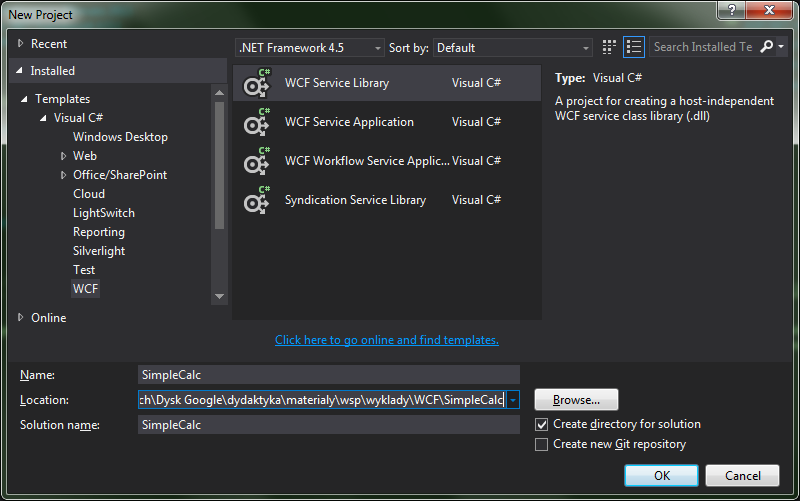The image size is (800, 501).
Task: Enable Create new Git repository checkbox
Action: pyautogui.click(x=541, y=444)
